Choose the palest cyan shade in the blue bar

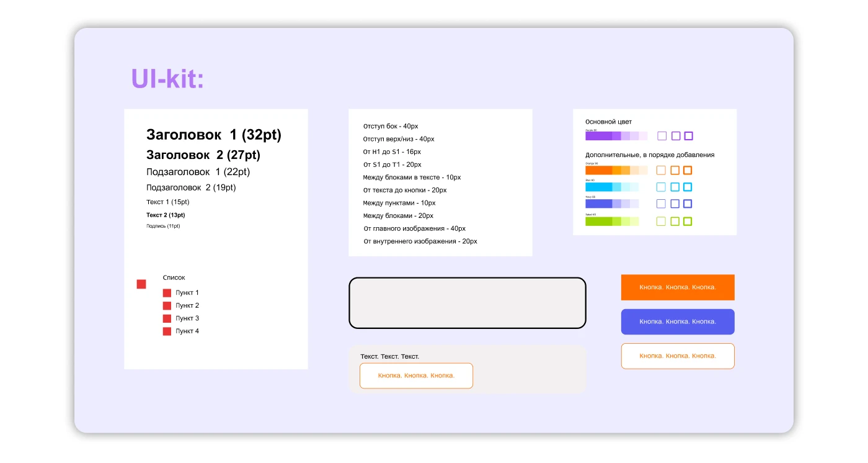(635, 187)
